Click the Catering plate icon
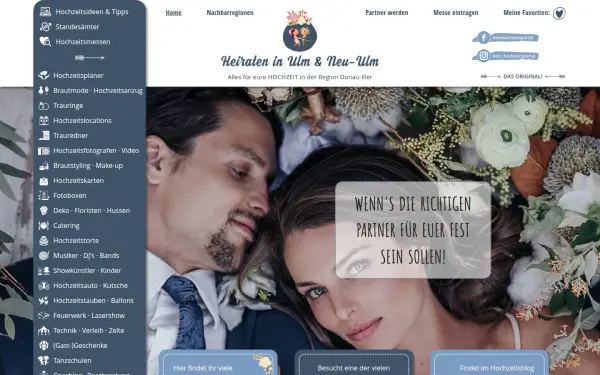Image resolution: width=600 pixels, height=375 pixels. [x=44, y=225]
